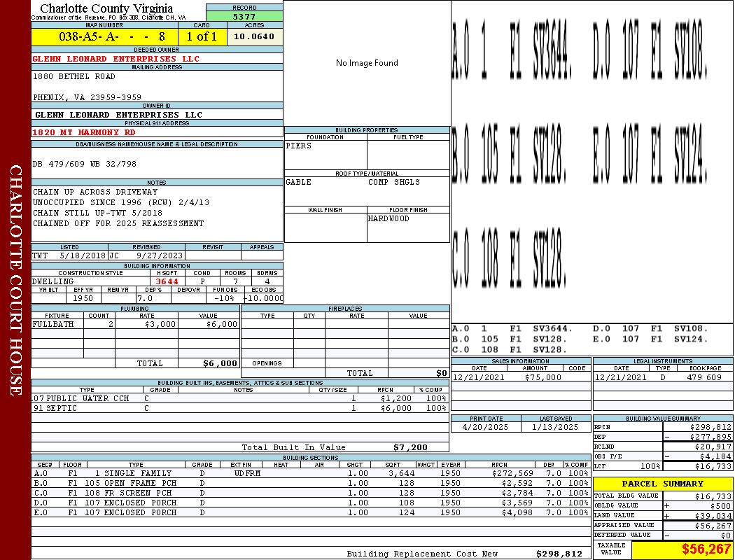Click FUN OBS value -10%

223,298
